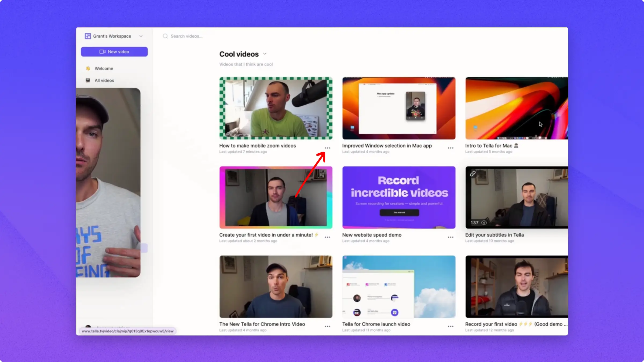Expand the Grant's Workspace dropdown chevron
Viewport: 644px width, 362px height.
[141, 36]
